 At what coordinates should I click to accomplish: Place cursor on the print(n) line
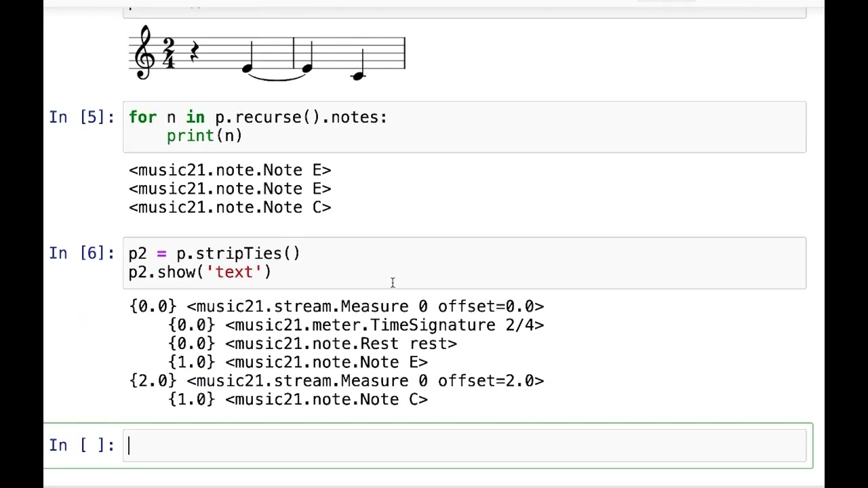tap(204, 136)
